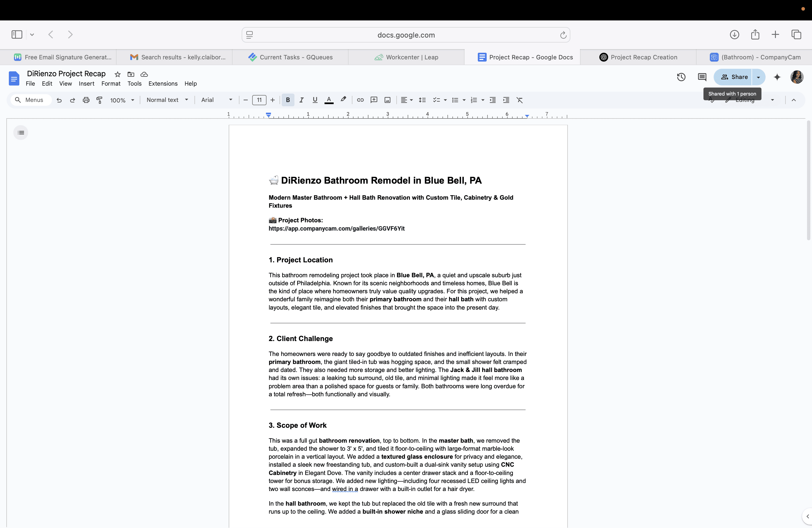Open the CompanyCam galleries link
This screenshot has height=528, width=812.
(x=336, y=229)
